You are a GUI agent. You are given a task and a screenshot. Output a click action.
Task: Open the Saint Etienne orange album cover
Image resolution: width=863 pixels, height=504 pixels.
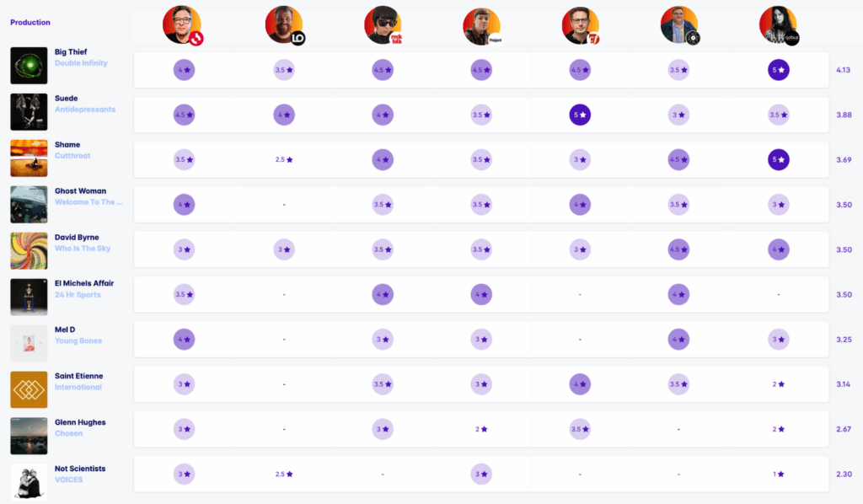29,389
